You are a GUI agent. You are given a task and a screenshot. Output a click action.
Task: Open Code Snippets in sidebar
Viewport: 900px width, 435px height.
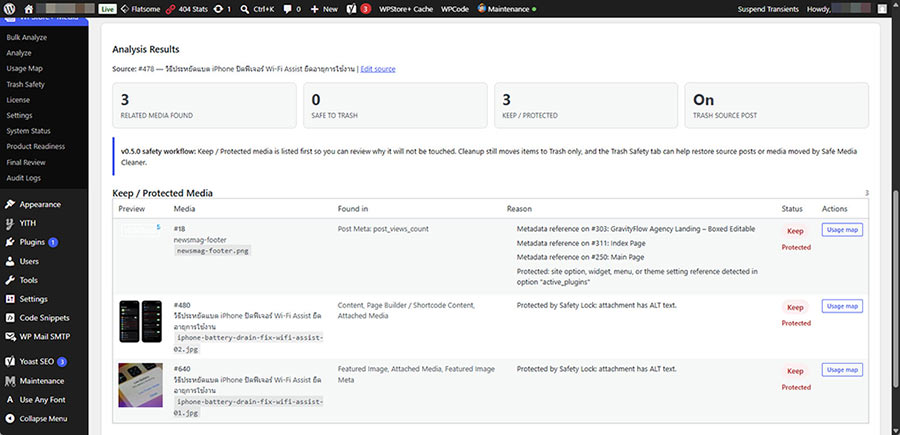[44, 318]
